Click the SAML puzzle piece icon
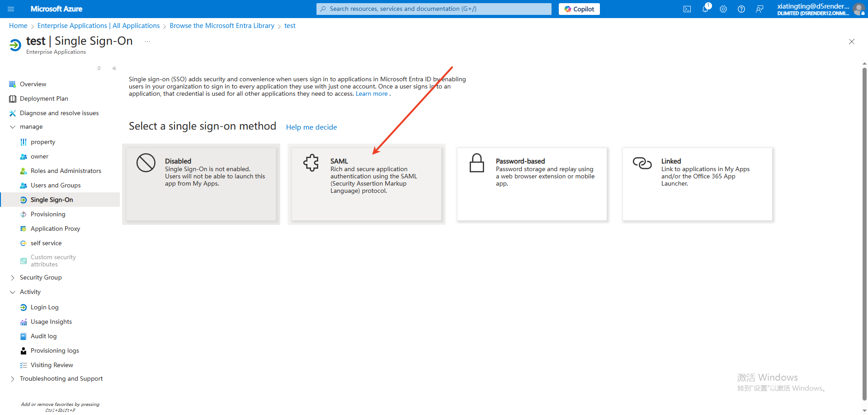 pos(311,163)
